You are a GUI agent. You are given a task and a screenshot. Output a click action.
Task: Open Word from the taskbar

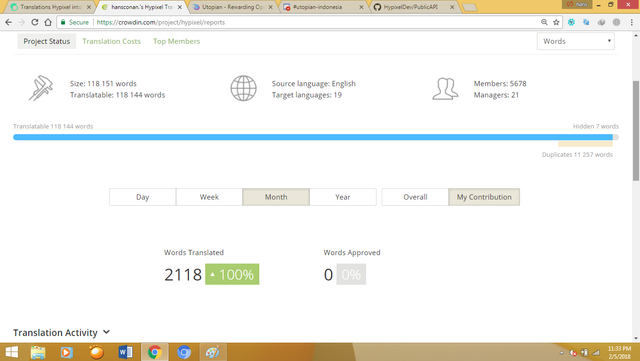pos(125,352)
